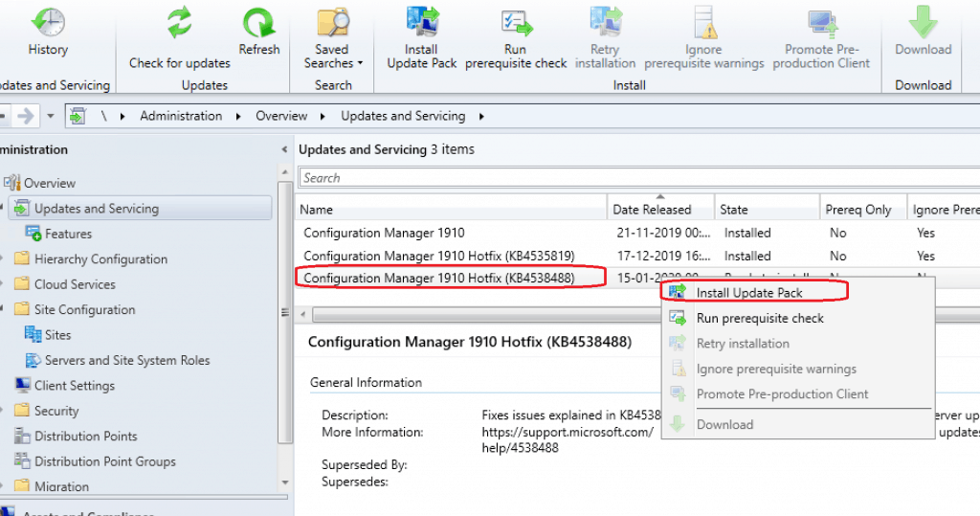The width and height of the screenshot is (980, 516).
Task: Choose Run prerequisite check from context menu
Action: click(798, 319)
